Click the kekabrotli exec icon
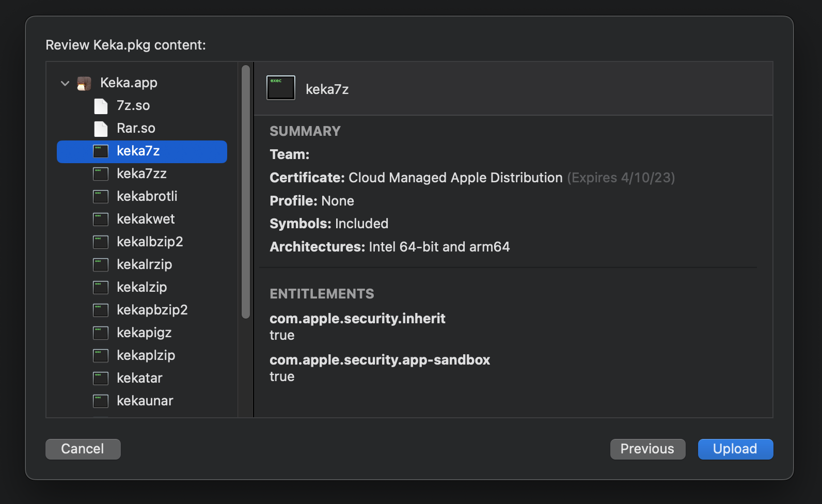 point(101,197)
